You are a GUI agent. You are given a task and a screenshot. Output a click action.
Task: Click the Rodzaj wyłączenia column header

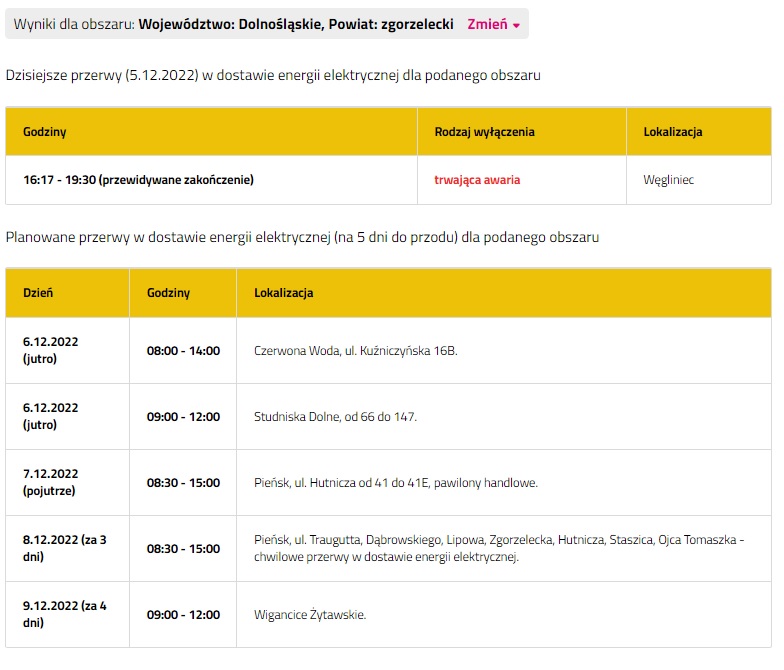click(x=484, y=131)
